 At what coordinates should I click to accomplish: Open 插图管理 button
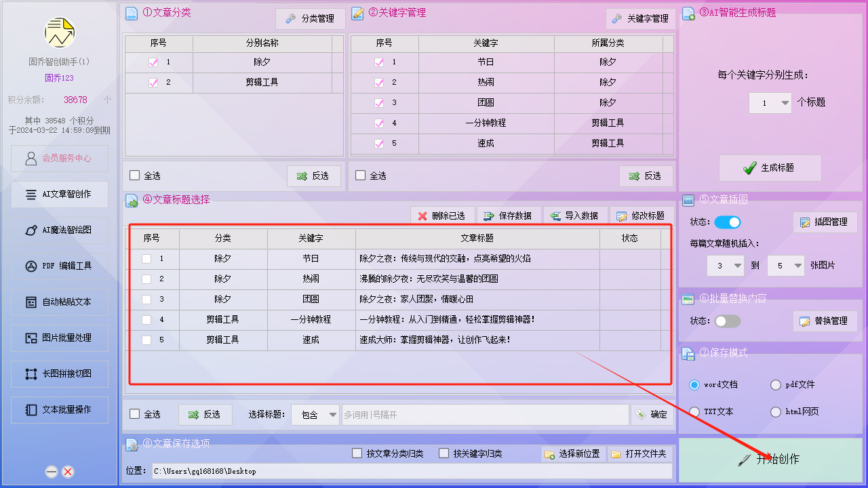tap(825, 222)
